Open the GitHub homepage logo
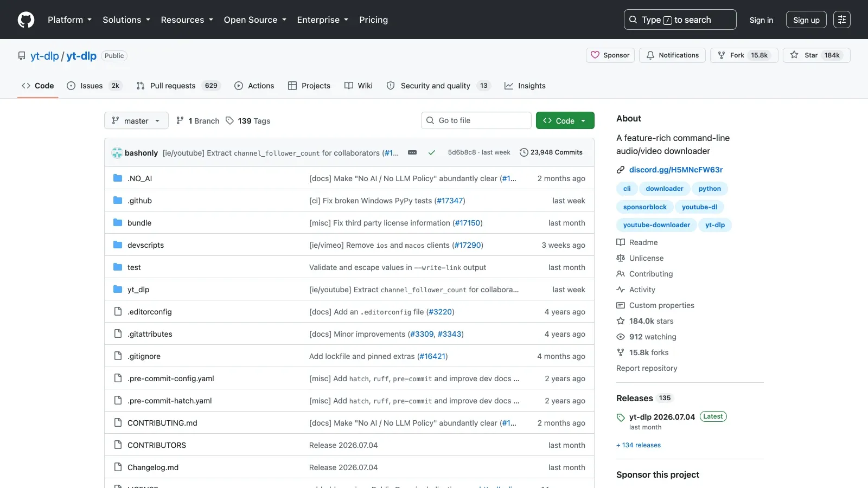The height and width of the screenshot is (488, 868). click(26, 20)
